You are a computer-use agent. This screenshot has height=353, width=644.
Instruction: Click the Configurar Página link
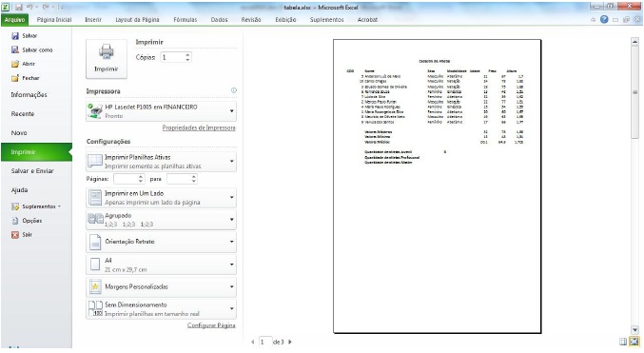[211, 325]
